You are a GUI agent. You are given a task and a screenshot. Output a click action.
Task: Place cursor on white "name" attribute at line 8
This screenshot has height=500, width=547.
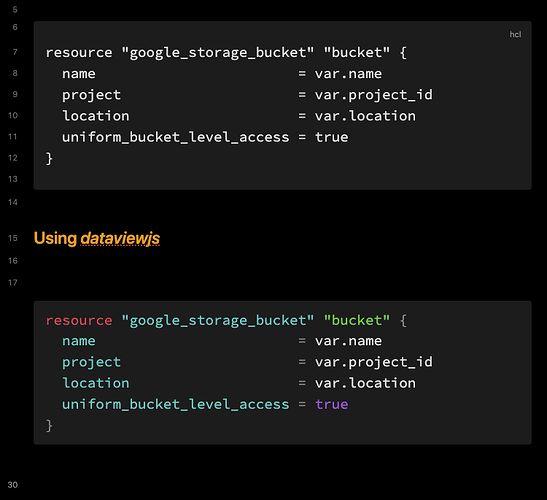79,74
